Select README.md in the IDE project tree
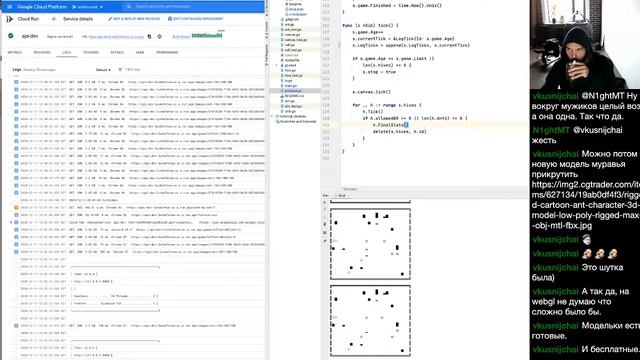The width and height of the screenshot is (640, 360). (x=294, y=96)
